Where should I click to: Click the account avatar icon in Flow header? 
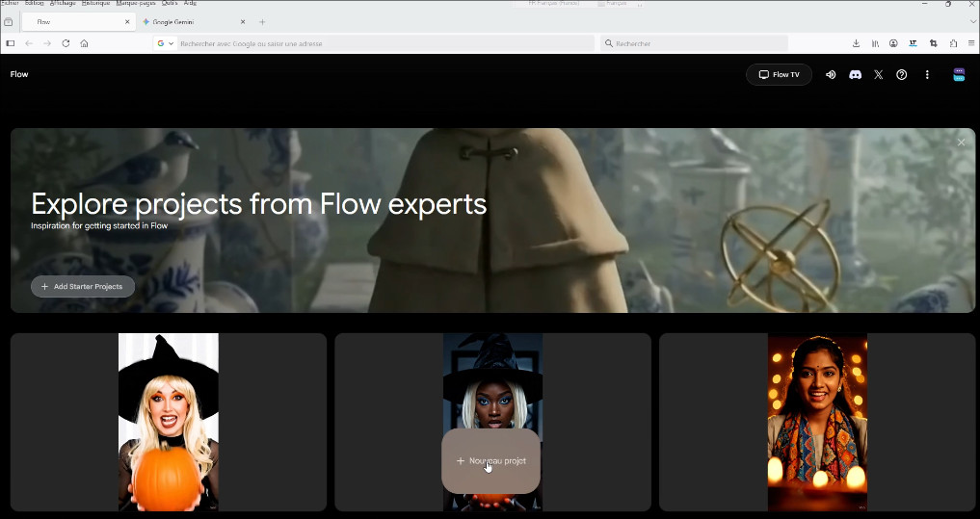click(959, 75)
